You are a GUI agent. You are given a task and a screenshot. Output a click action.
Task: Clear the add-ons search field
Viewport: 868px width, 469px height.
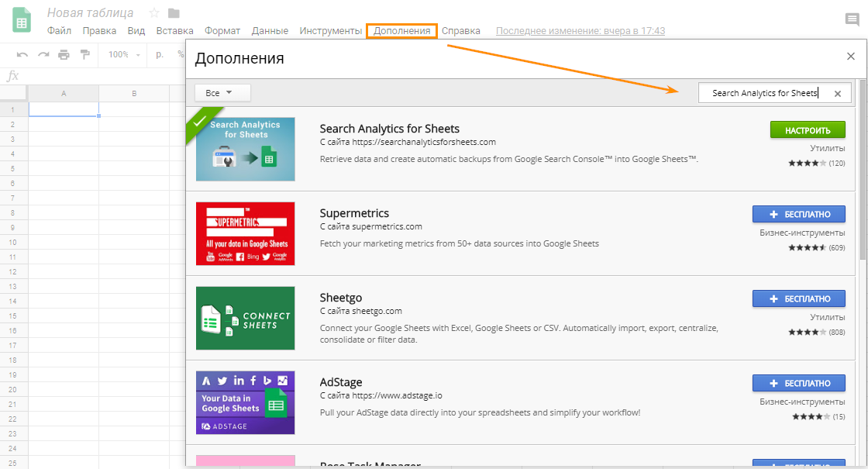tap(838, 94)
